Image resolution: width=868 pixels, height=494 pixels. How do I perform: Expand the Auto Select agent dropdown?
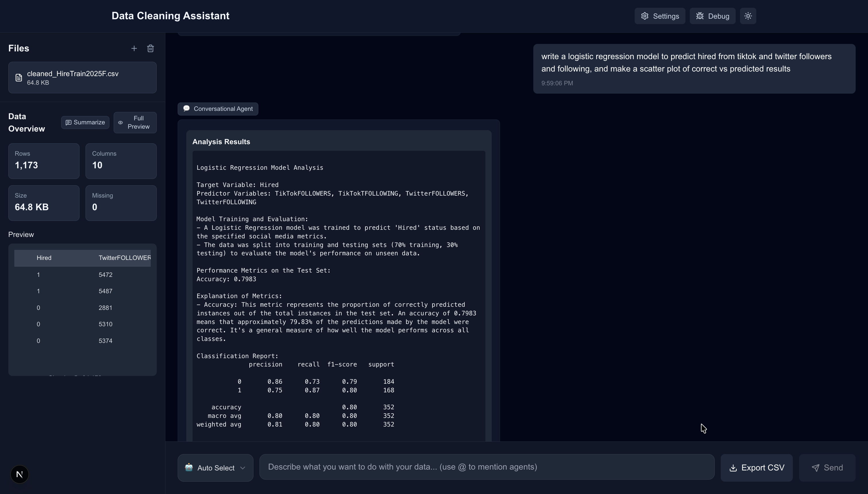point(215,468)
